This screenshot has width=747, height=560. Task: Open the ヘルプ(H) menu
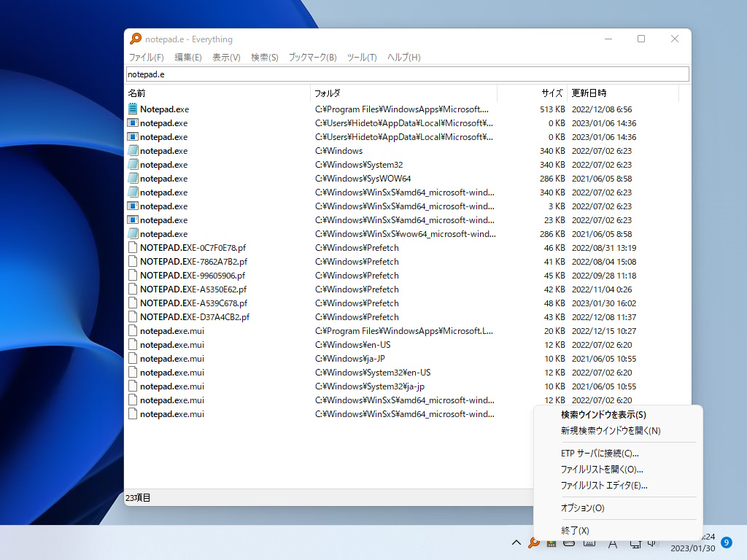click(x=403, y=57)
